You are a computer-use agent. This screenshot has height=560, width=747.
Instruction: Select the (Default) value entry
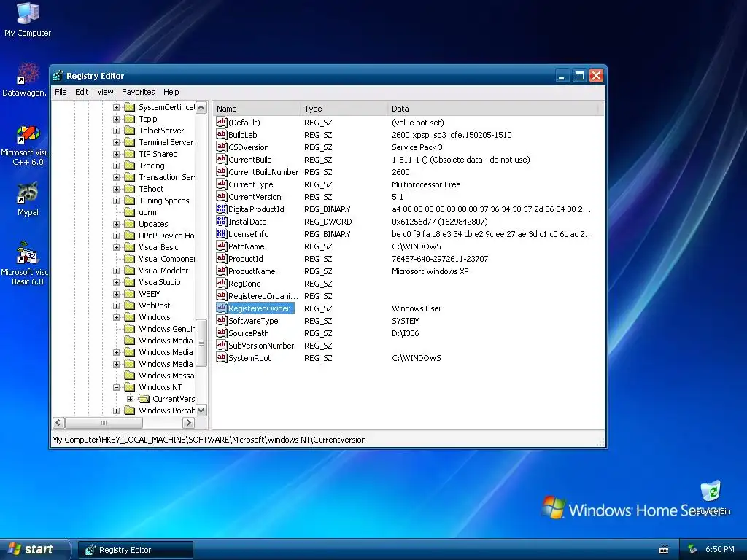pos(244,122)
